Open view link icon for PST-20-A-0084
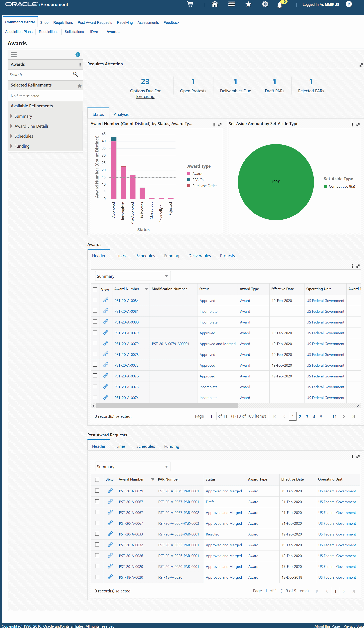 click(x=106, y=300)
